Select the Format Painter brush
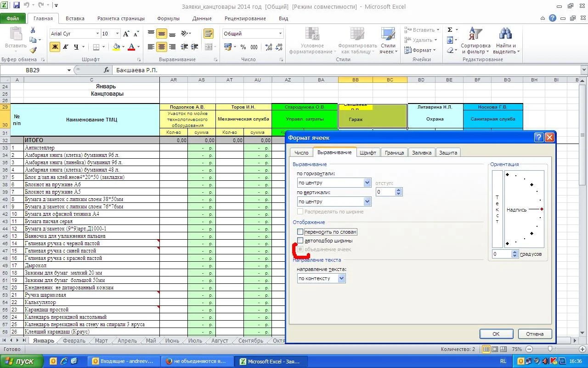Viewport: 588px width, 368px height. [x=33, y=50]
